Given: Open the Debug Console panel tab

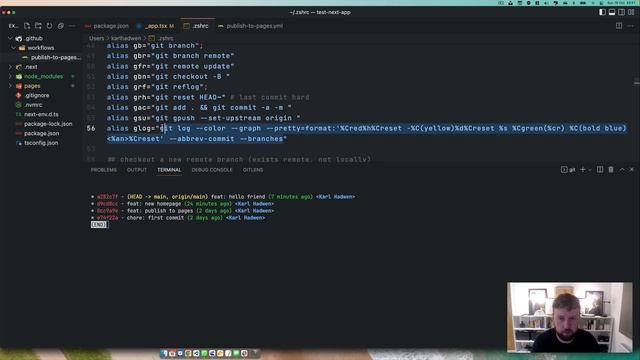Looking at the screenshot, I should (x=212, y=170).
